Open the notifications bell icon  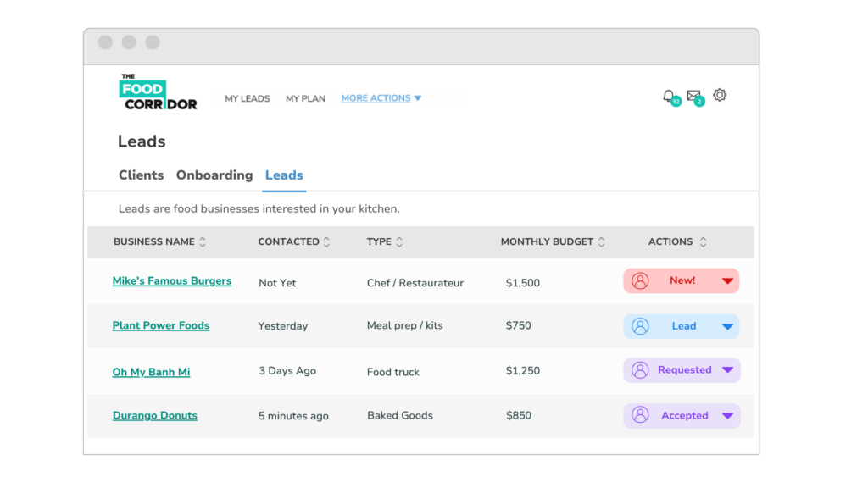click(669, 97)
